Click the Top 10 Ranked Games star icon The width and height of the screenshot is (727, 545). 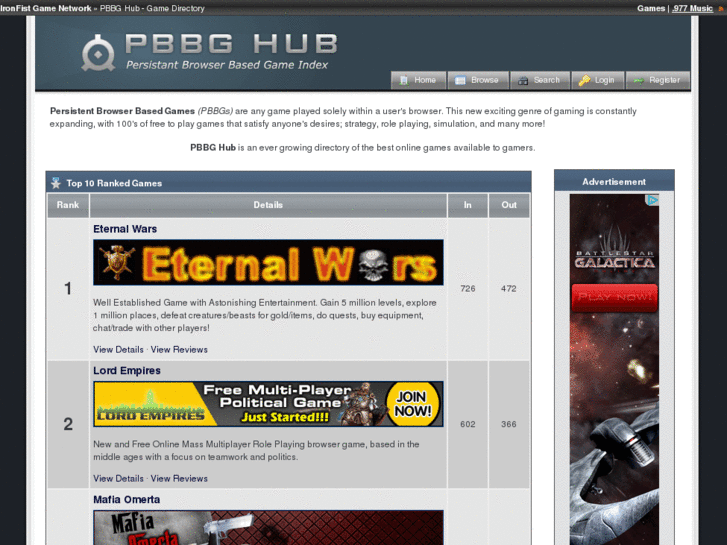[56, 183]
